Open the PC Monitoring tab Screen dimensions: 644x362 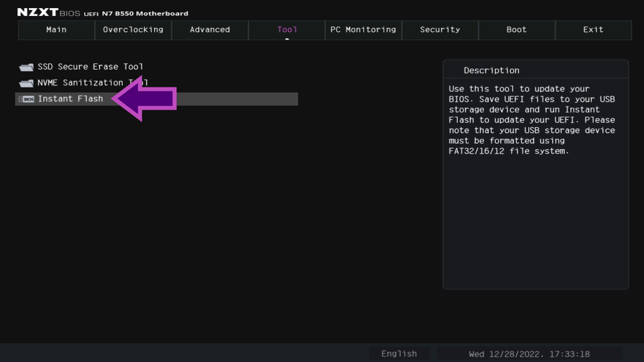[x=363, y=30]
